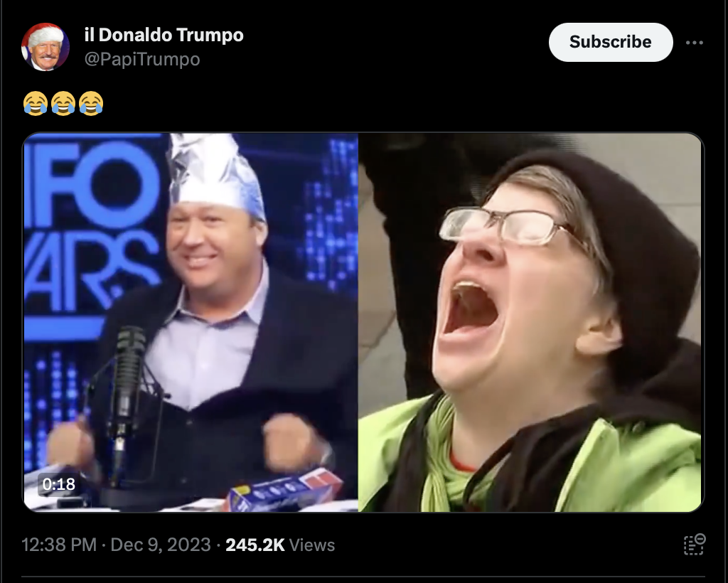Open the three-dot more options menu
728x583 pixels.
point(694,43)
